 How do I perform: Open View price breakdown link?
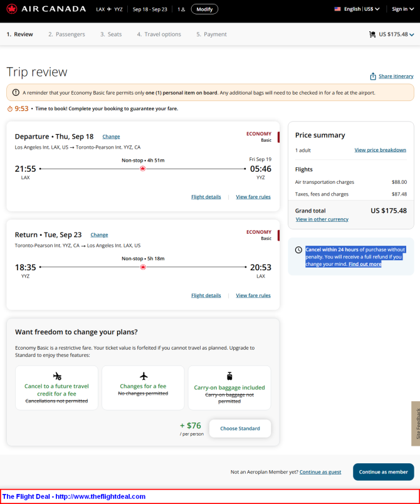[x=380, y=150]
